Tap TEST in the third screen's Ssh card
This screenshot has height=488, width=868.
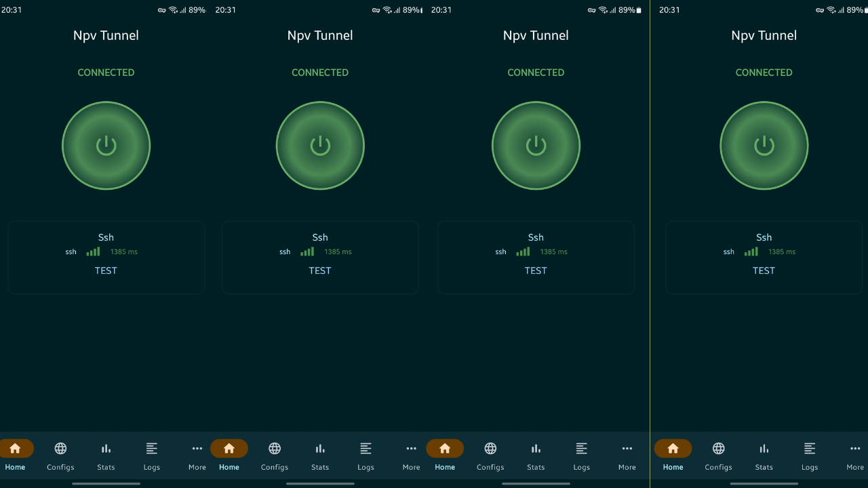(536, 270)
